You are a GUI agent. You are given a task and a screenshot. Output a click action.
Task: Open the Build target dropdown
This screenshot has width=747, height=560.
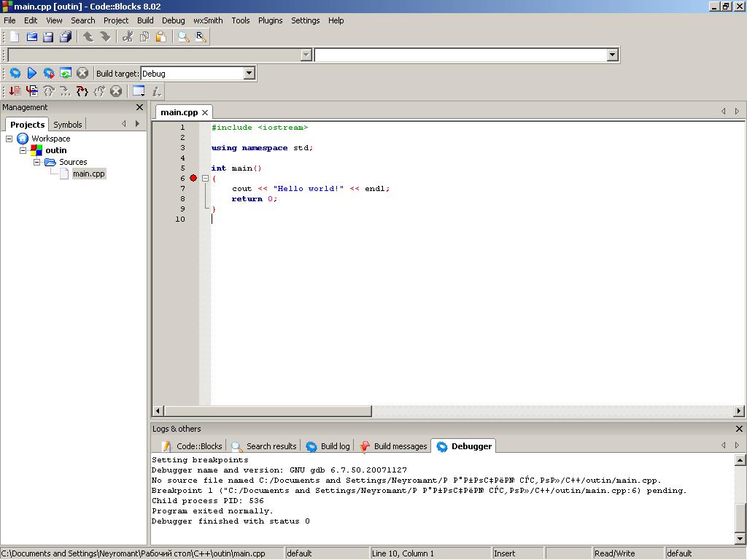click(249, 73)
